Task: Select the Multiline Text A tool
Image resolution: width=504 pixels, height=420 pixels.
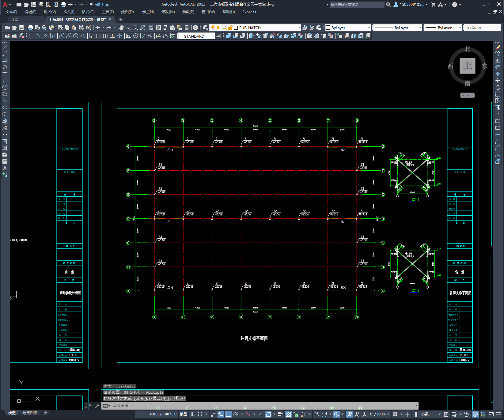Action: pos(5,168)
